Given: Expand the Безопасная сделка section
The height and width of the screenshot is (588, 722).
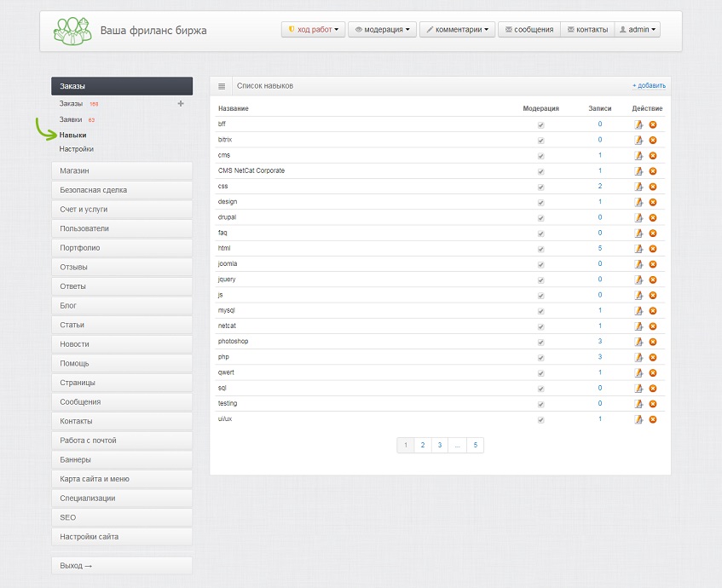Looking at the screenshot, I should coord(122,190).
